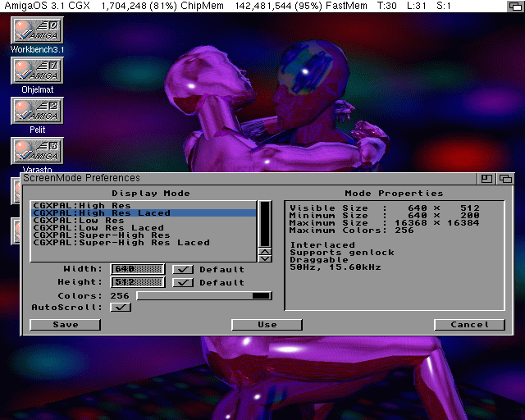Click the display mode list down arrow
525x420 pixels.
pyautogui.click(x=265, y=258)
